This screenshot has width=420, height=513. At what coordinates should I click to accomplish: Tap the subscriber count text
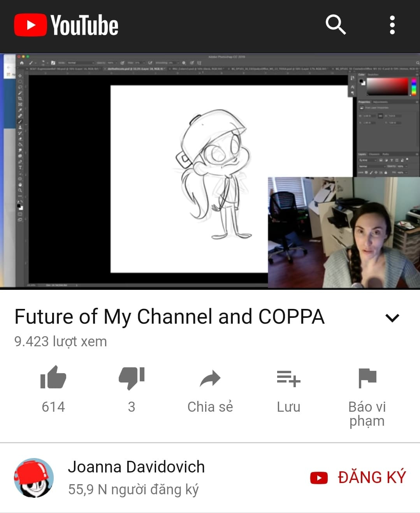pyautogui.click(x=134, y=489)
